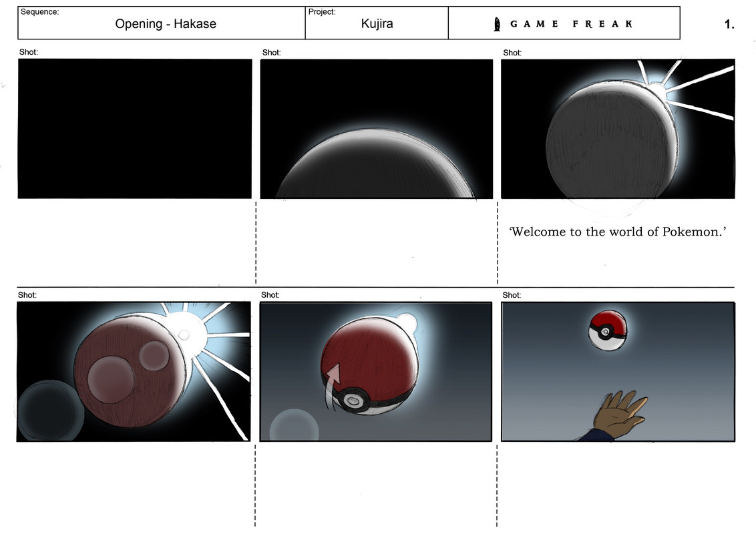Select the rotating Poke Ball arrow panel
Viewport: 756px width, 534px height.
(375, 372)
